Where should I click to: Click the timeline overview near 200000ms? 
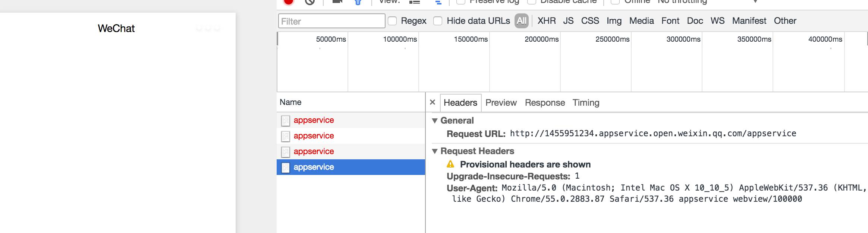click(x=541, y=63)
